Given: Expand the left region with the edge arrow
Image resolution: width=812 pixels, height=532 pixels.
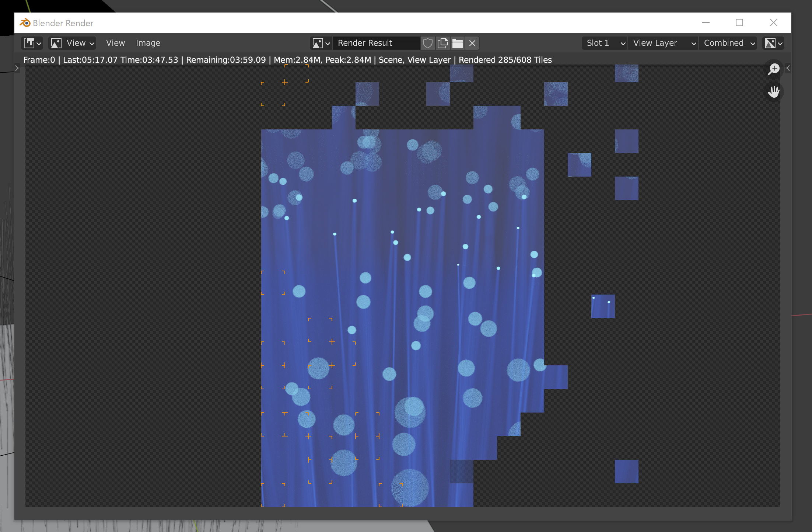Looking at the screenshot, I should 17,68.
